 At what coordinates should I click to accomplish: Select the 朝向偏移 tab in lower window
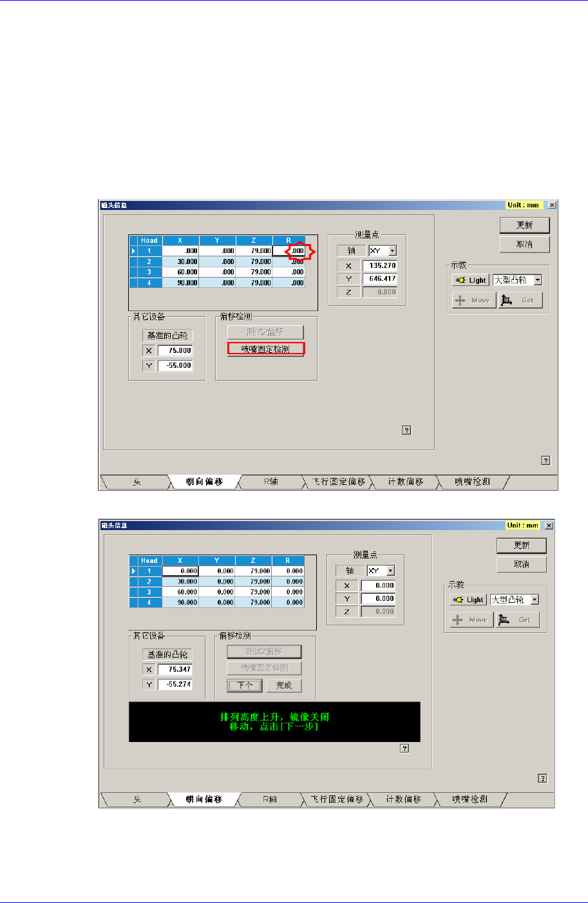pyautogui.click(x=204, y=799)
